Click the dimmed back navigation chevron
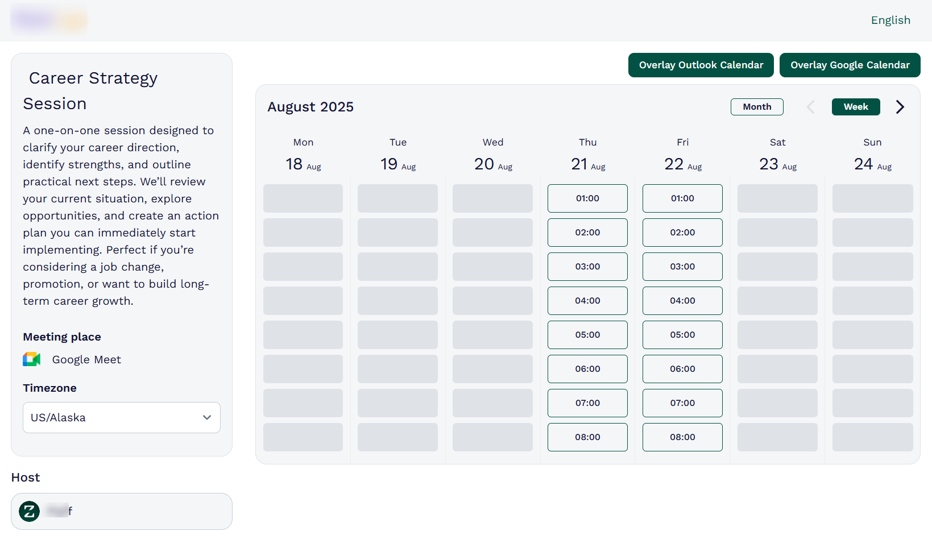Viewport: 932px width, 560px height. pyautogui.click(x=810, y=107)
